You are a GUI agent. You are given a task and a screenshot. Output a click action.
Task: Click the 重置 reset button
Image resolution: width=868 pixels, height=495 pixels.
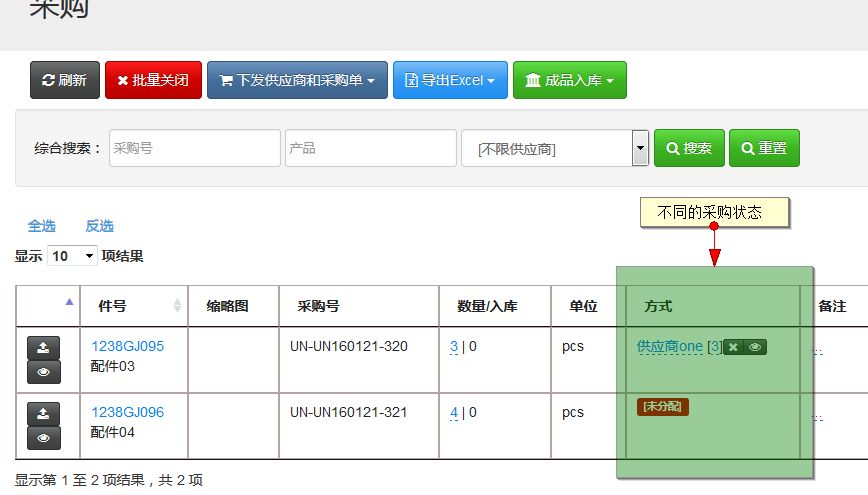764,148
